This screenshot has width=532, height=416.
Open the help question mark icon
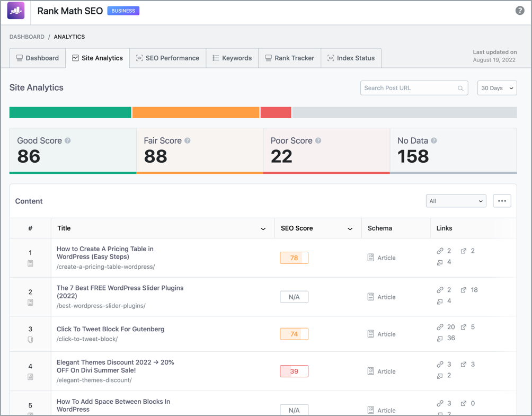coord(520,11)
